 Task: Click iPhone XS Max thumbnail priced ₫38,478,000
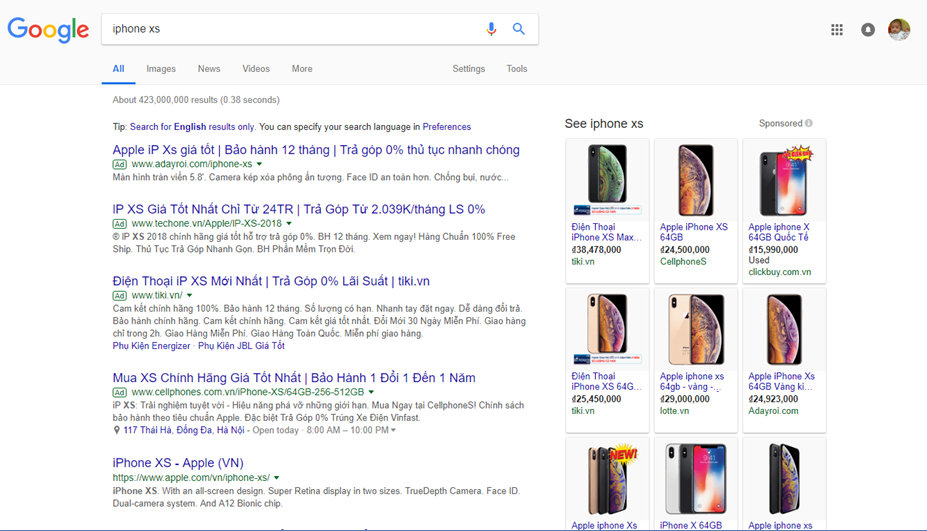607,180
